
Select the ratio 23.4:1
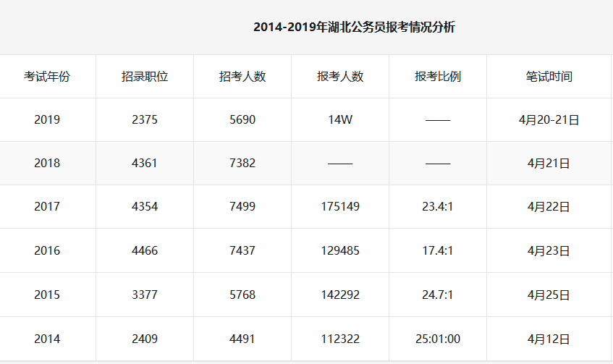pos(438,206)
